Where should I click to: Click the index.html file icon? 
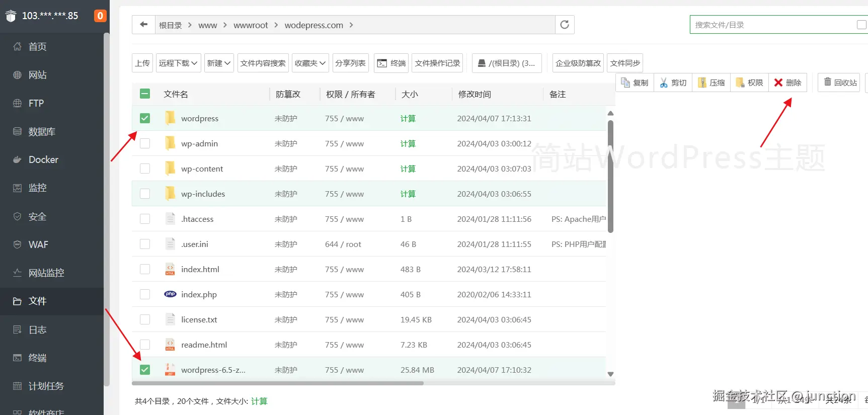[x=170, y=269]
